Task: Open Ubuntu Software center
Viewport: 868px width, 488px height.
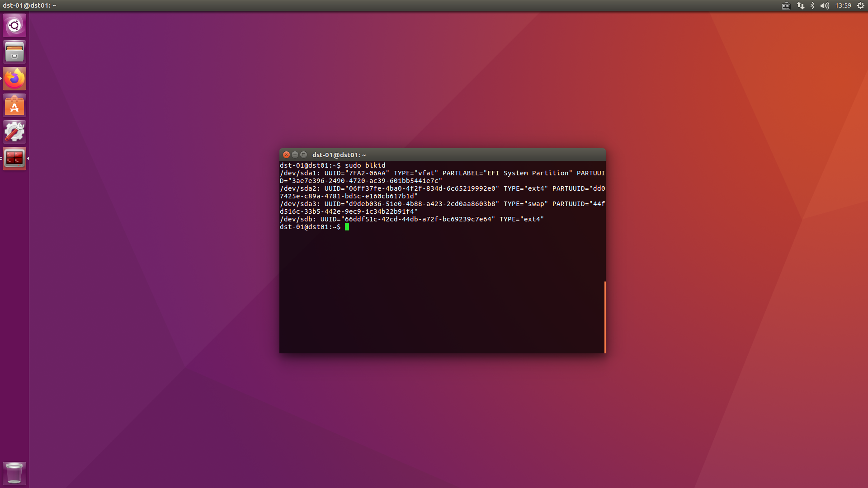Action: coord(14,105)
